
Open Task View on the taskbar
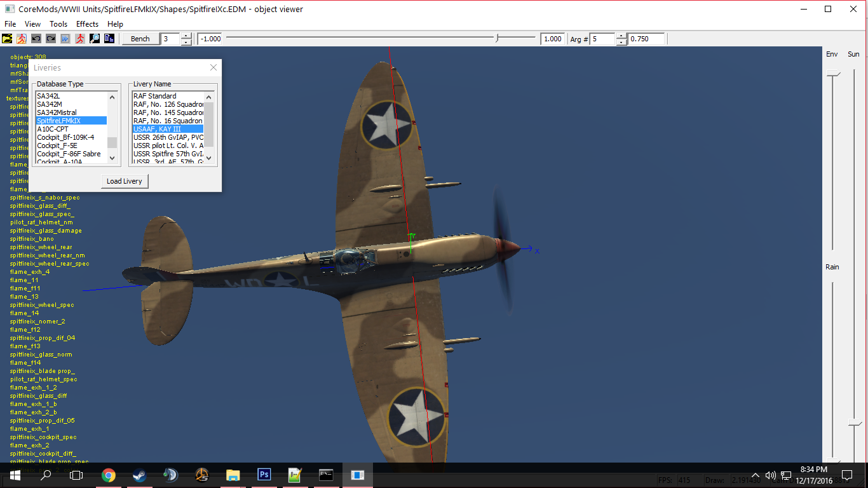76,475
